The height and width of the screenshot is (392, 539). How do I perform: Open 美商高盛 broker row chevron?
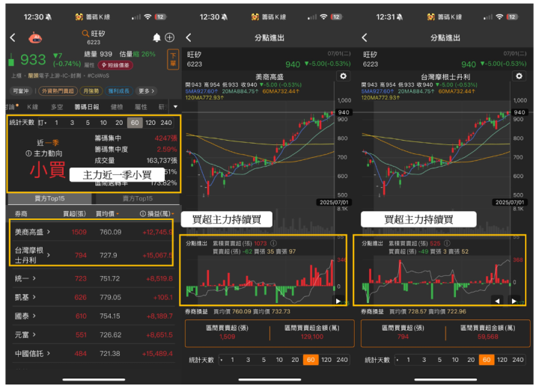point(49,232)
